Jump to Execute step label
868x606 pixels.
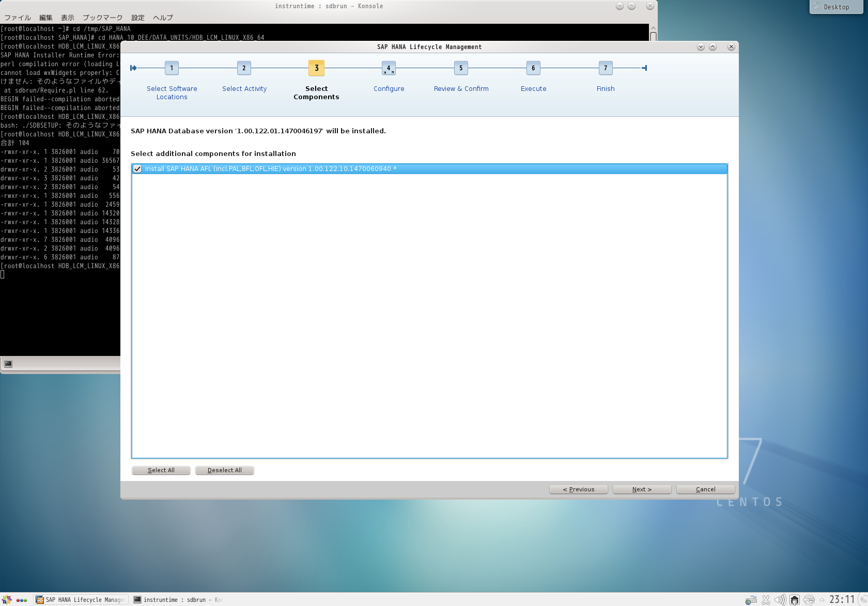point(534,88)
